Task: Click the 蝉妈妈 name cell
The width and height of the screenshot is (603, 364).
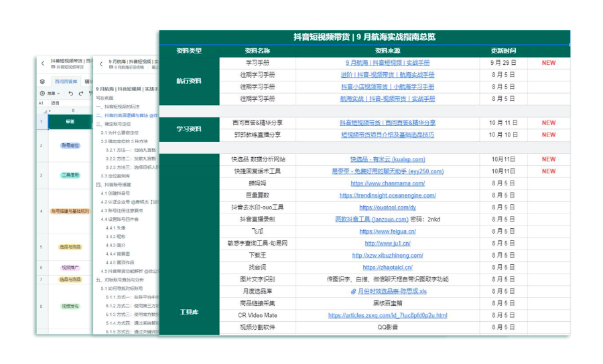Action: coord(257,183)
